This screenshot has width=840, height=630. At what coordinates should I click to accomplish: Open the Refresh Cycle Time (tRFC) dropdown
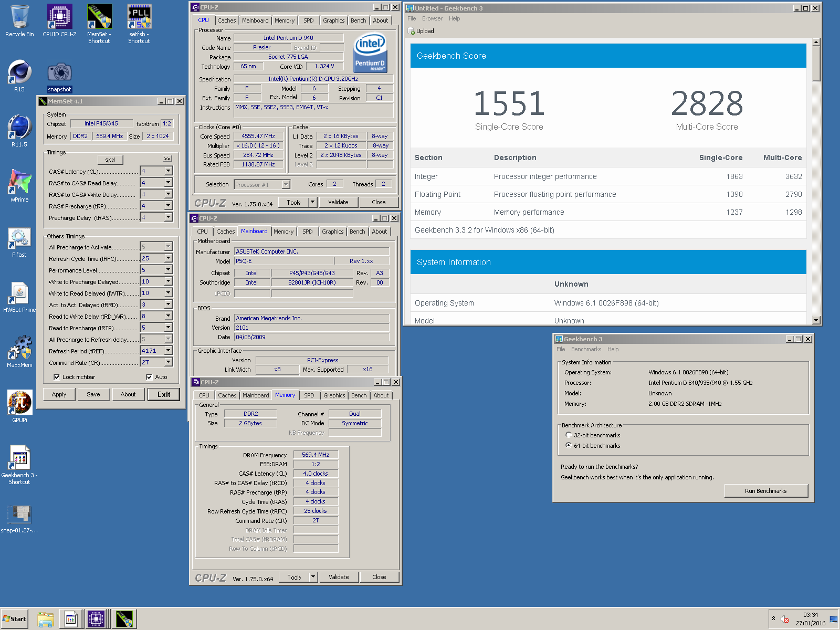tap(168, 258)
